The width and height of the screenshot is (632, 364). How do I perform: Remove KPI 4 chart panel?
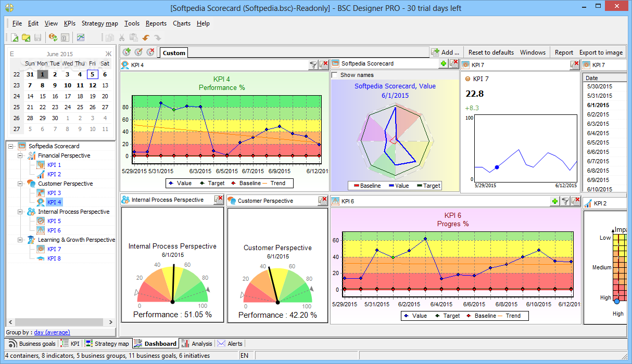click(x=323, y=65)
